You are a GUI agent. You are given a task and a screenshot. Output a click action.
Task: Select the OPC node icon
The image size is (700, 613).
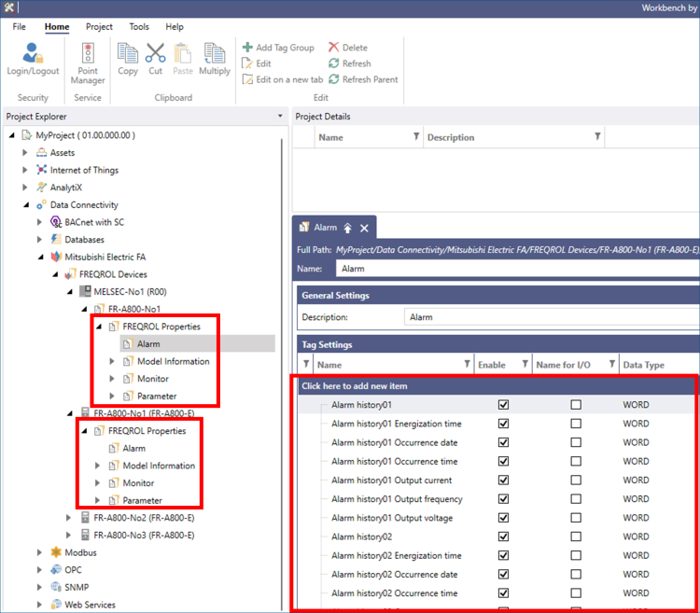pos(56,570)
